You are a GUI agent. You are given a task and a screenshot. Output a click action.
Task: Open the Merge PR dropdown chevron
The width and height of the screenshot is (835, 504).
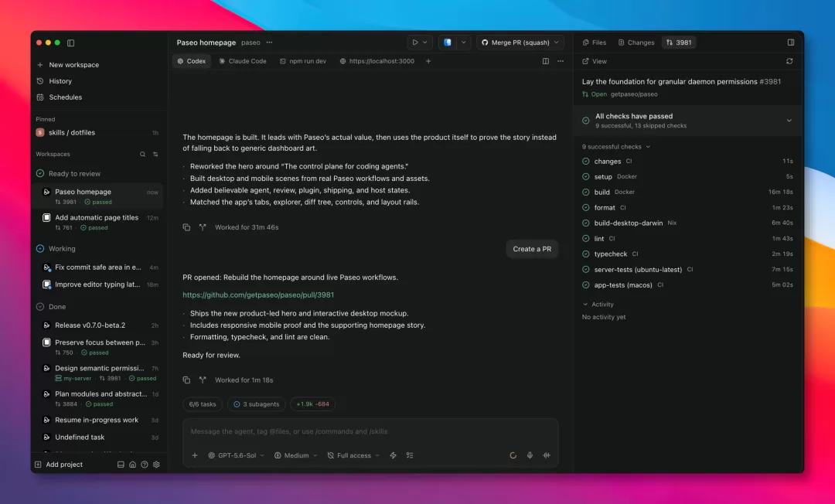pos(557,43)
